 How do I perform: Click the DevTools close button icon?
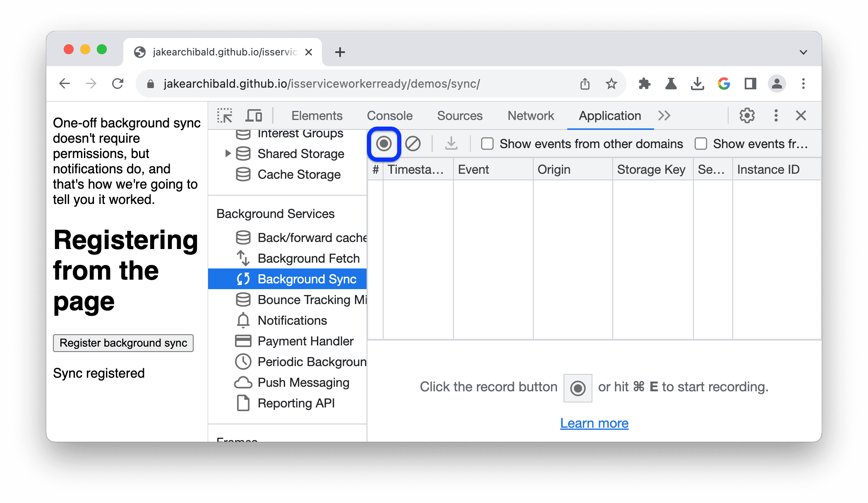[801, 115]
